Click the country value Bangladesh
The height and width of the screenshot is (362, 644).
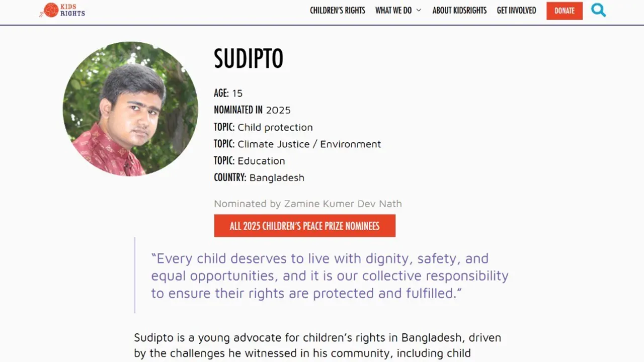click(277, 177)
